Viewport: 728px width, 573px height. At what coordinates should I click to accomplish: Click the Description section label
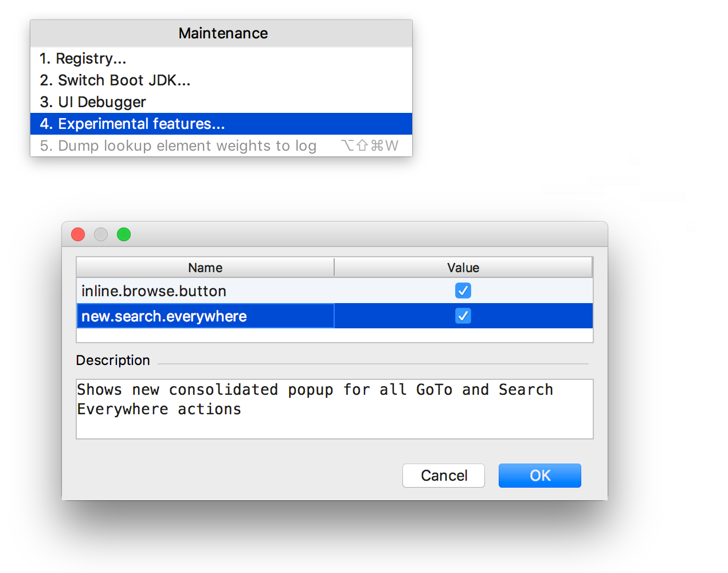click(113, 360)
